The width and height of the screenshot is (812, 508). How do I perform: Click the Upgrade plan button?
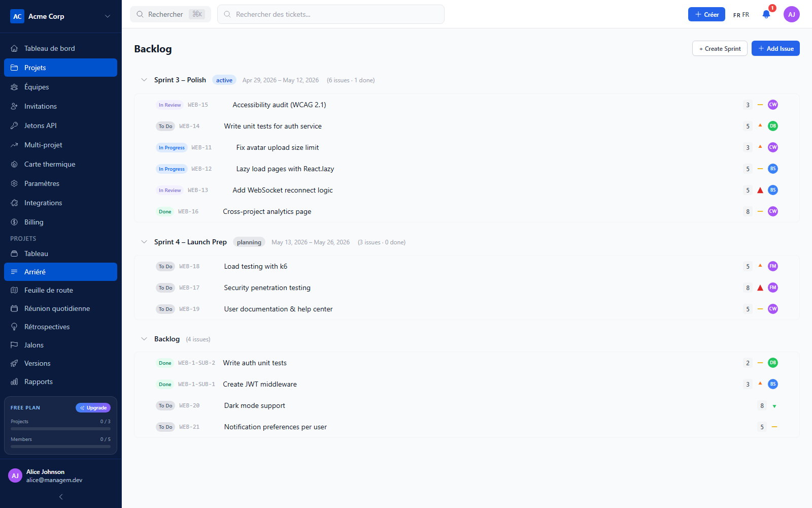click(x=93, y=407)
